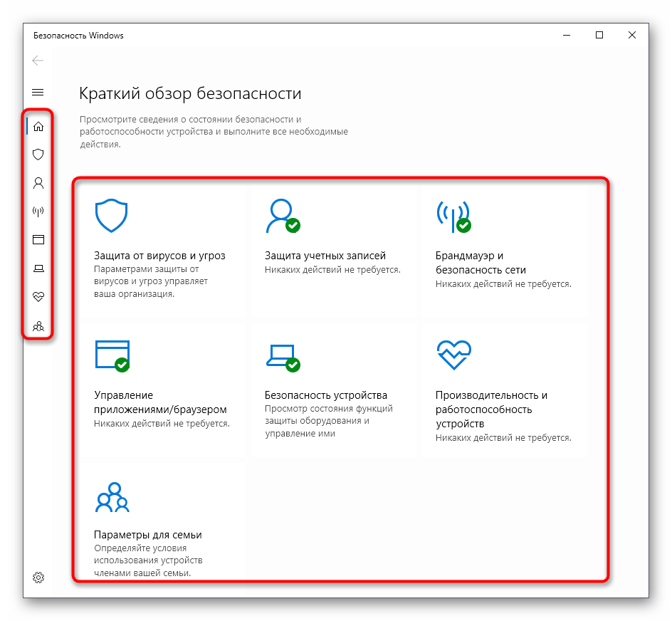Viewport: 672px width, 621px height.
Task: Open 'Производительность и работоспособность устройств' title
Action: click(491, 409)
